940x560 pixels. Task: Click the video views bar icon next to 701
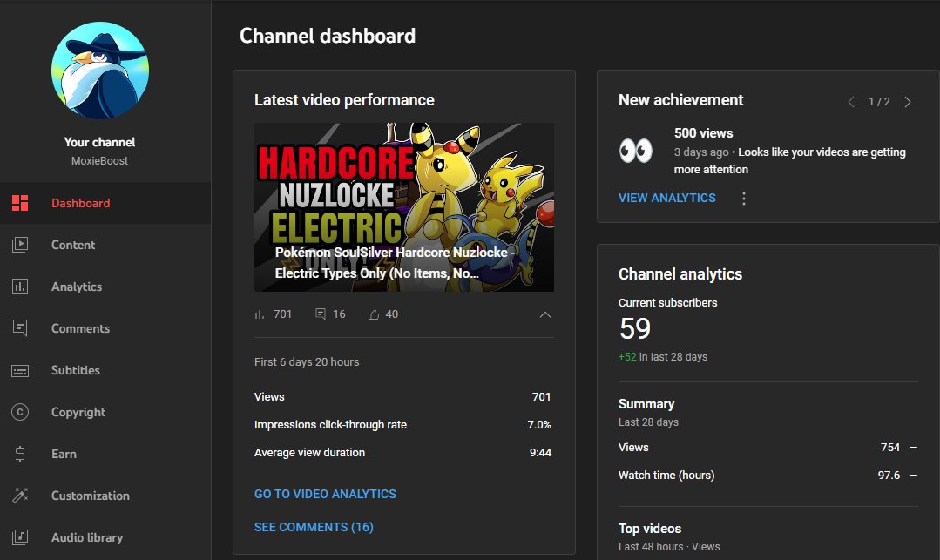pyautogui.click(x=259, y=314)
